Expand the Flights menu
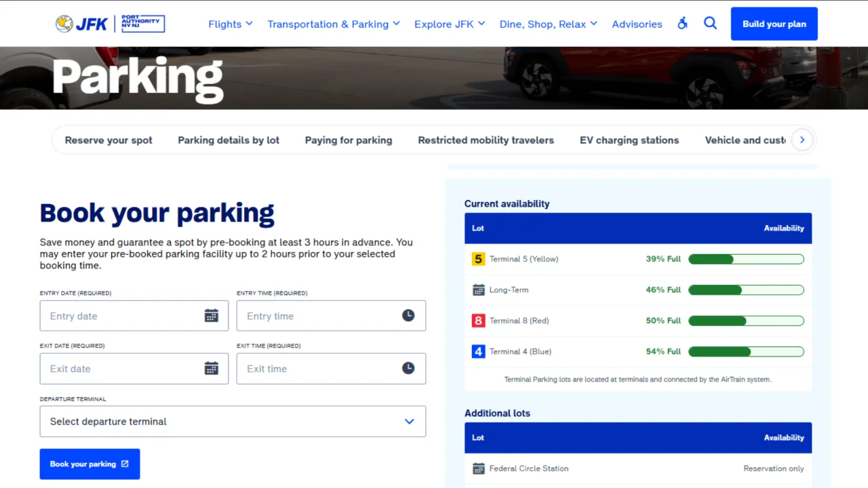Viewport: 868px width, 488px height. 231,24
